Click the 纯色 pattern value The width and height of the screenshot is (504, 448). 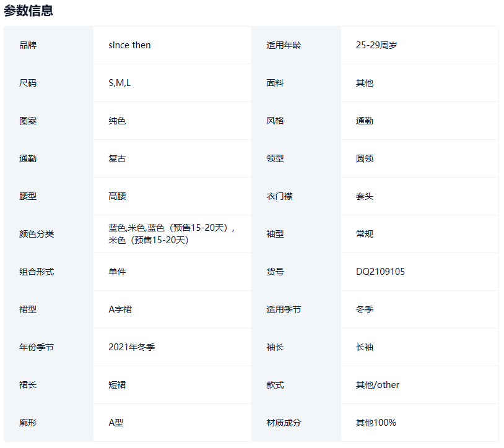(x=117, y=121)
